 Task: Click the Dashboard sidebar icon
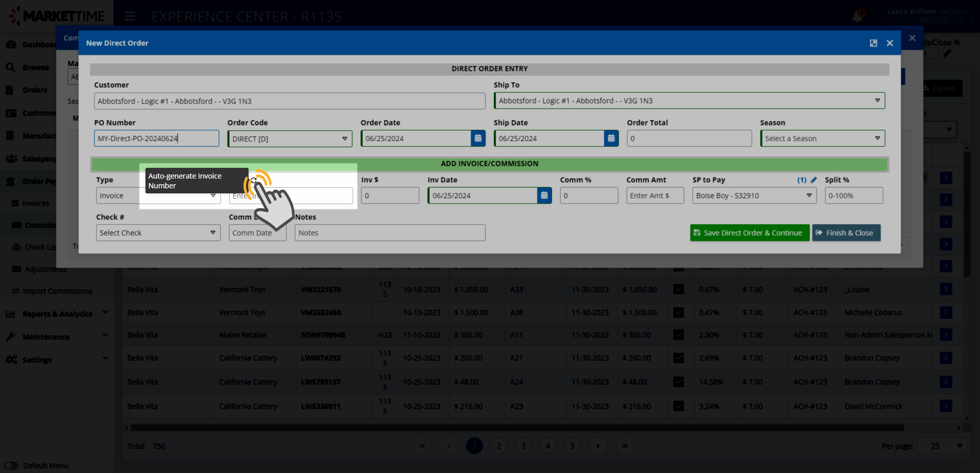[11, 44]
